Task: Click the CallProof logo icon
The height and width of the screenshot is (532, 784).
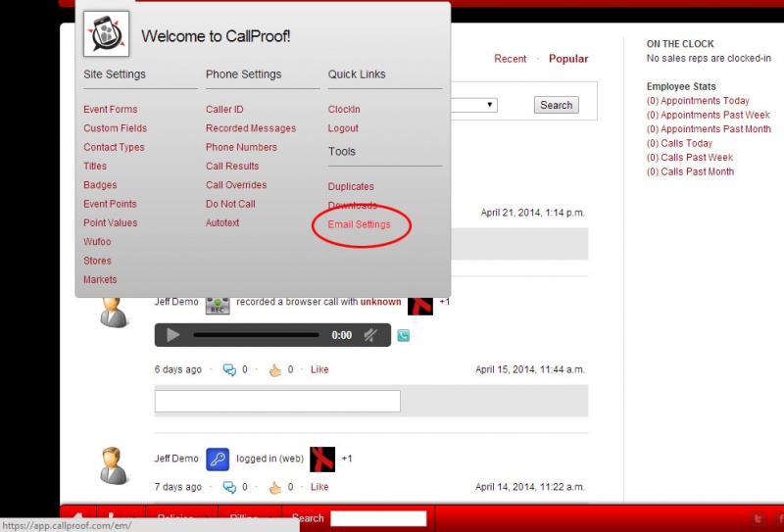Action: 106,33
